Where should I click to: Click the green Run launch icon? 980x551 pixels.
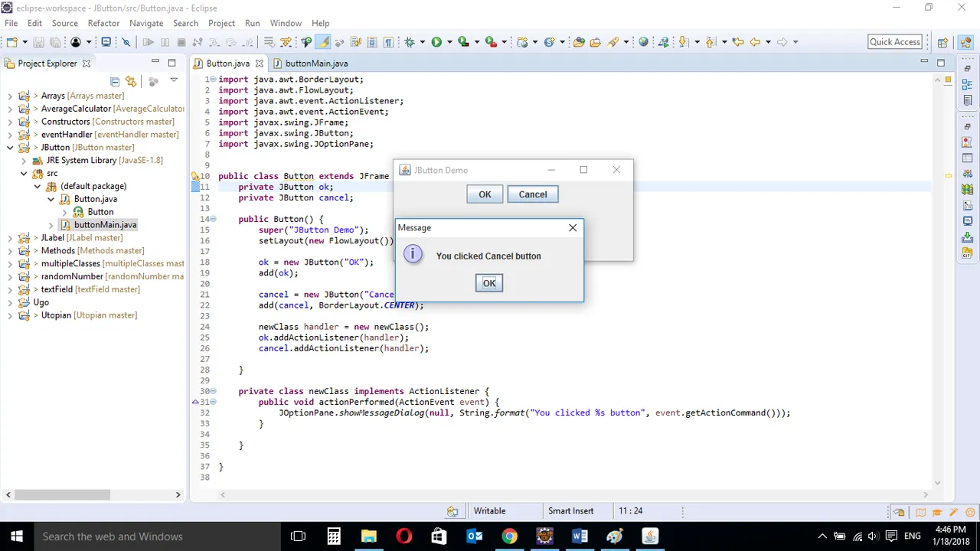[436, 42]
